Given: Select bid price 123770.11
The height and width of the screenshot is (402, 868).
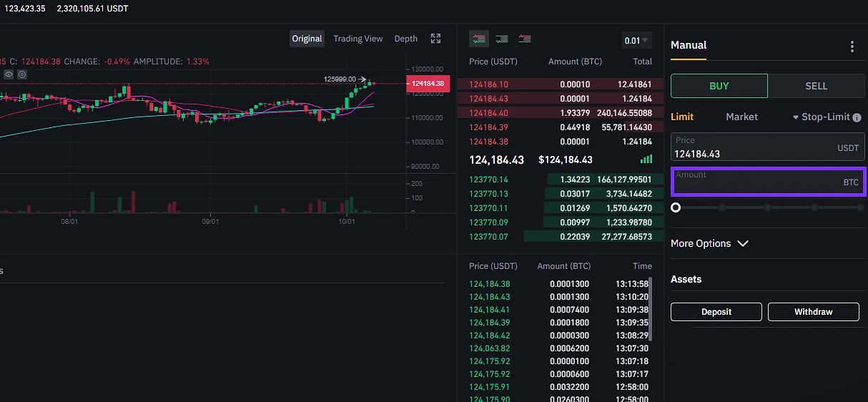Looking at the screenshot, I should point(488,208).
